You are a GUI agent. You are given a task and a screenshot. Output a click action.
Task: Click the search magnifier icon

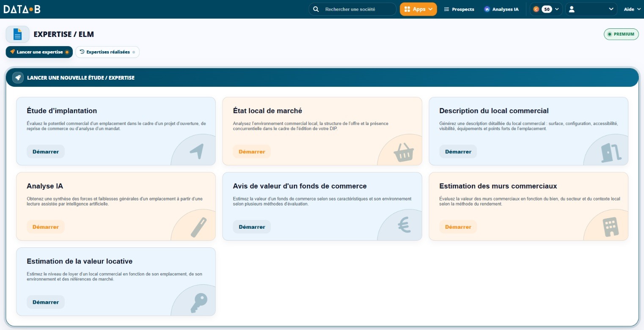(316, 9)
